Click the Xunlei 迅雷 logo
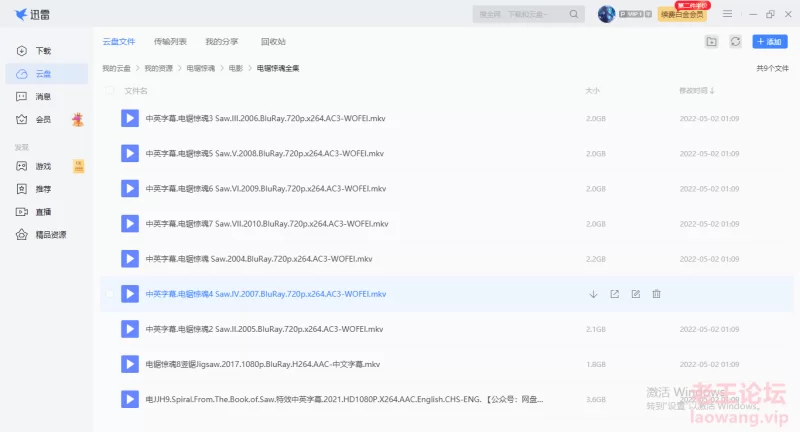 point(32,14)
